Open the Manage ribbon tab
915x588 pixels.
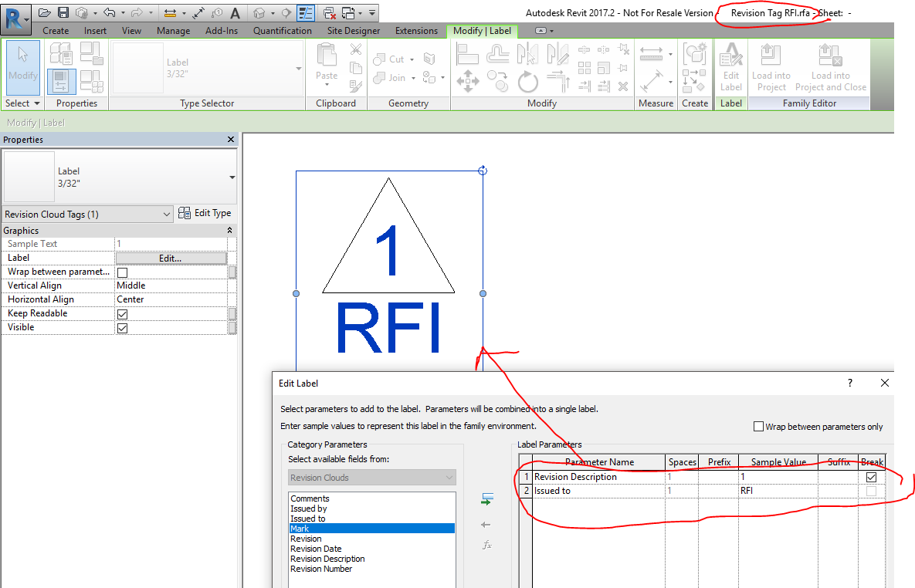tap(173, 31)
